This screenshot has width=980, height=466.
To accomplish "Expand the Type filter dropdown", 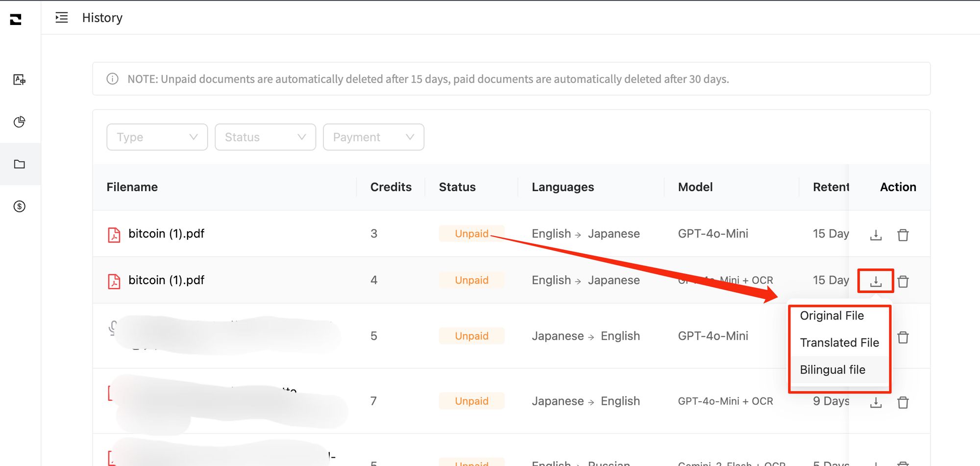I will 157,137.
